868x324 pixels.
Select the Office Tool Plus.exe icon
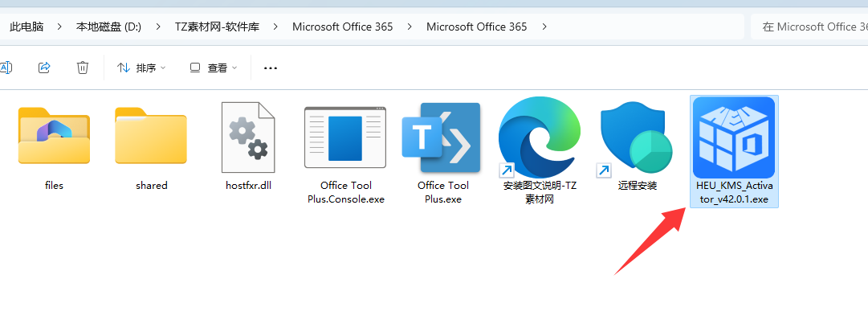click(x=442, y=137)
